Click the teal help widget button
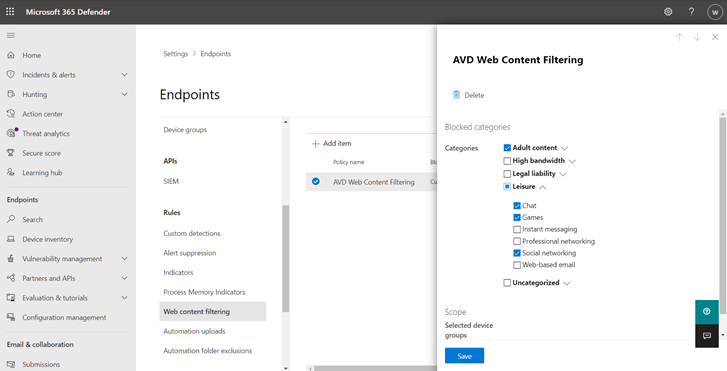Image resolution: width=727 pixels, height=371 pixels. tap(707, 312)
